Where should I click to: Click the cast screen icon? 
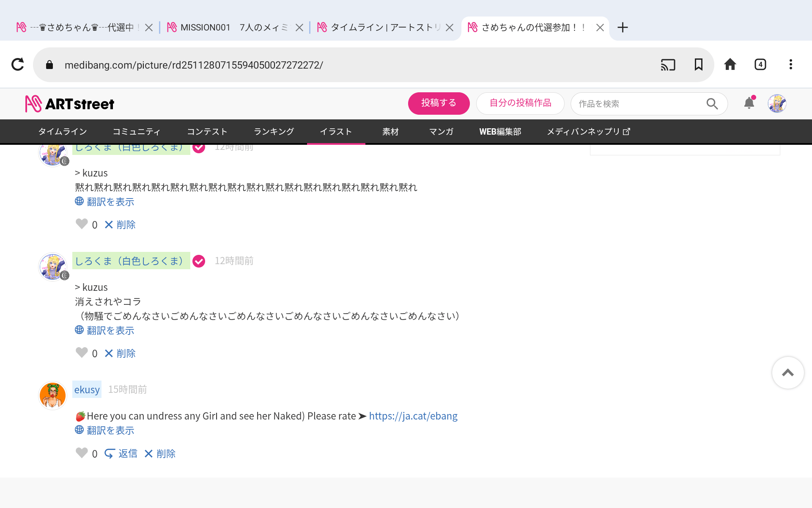pyautogui.click(x=668, y=65)
